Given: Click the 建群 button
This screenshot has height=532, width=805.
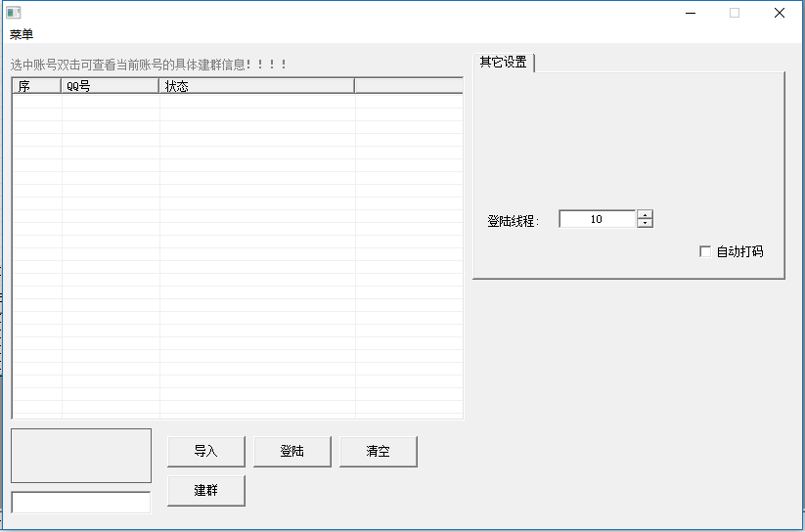Looking at the screenshot, I should [x=205, y=490].
